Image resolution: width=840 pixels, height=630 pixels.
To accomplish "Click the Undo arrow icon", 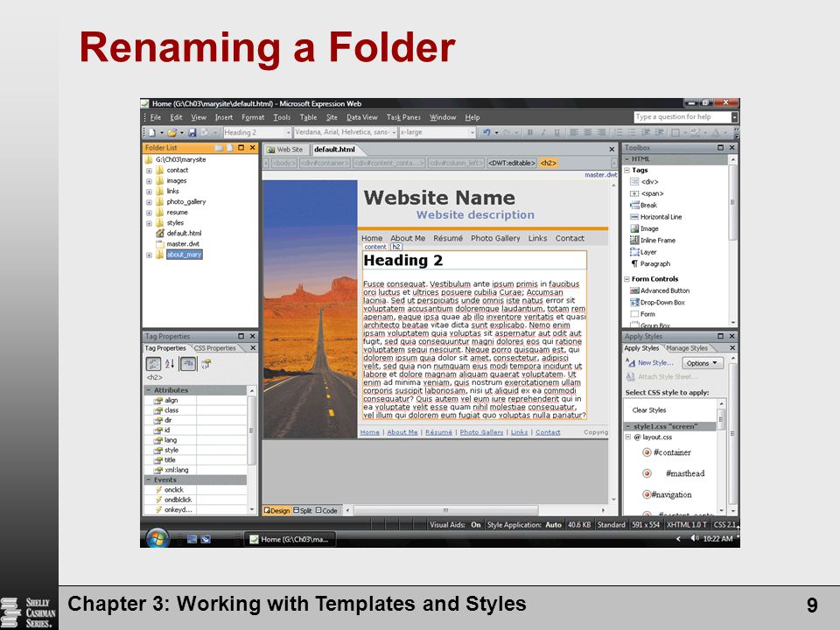I will click(x=486, y=132).
